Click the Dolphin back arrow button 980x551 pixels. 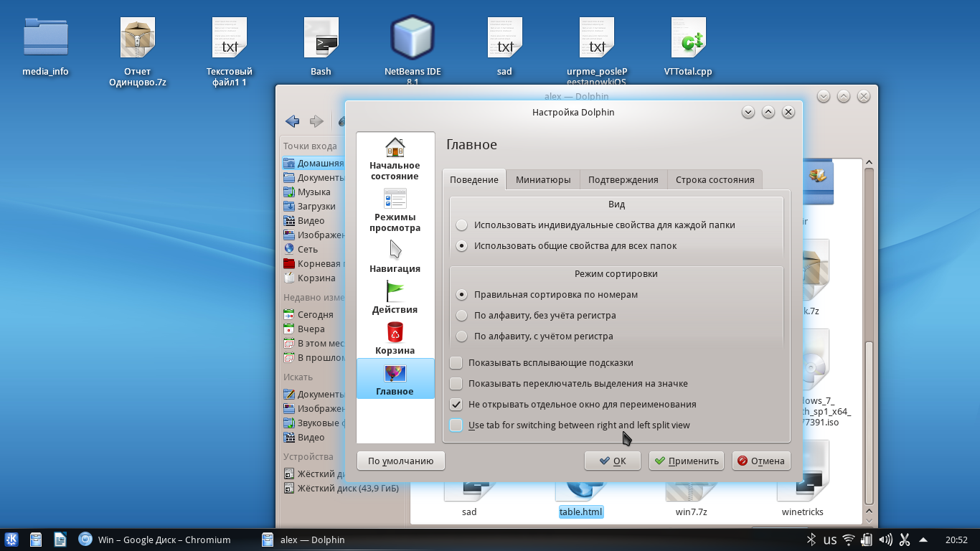[292, 121]
